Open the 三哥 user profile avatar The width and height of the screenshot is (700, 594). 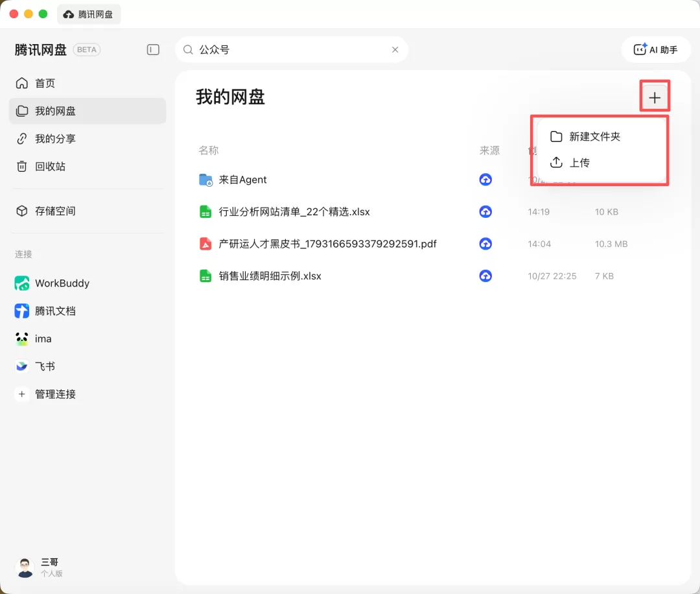click(25, 567)
